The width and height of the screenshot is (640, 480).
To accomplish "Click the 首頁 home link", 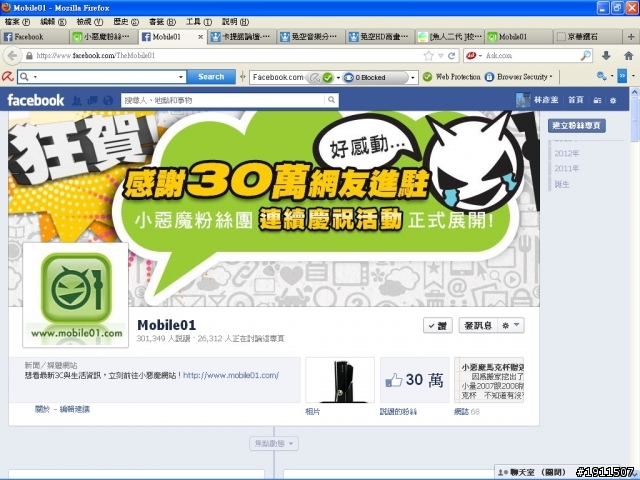I will click(x=576, y=100).
